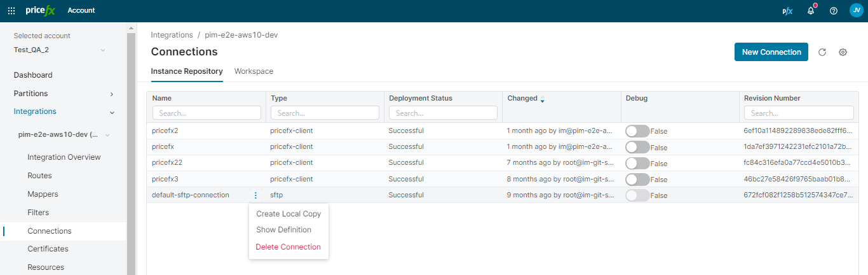
Task: Click the Name column search field
Action: pos(207,113)
